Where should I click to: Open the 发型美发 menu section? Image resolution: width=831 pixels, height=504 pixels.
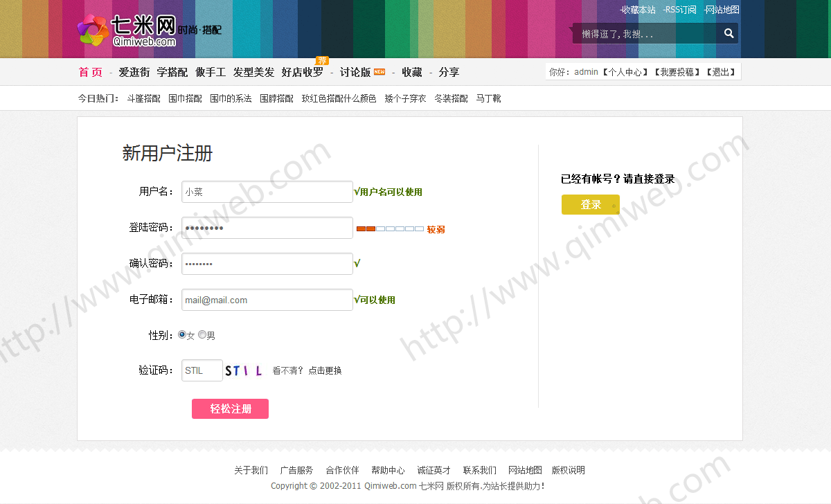point(253,72)
